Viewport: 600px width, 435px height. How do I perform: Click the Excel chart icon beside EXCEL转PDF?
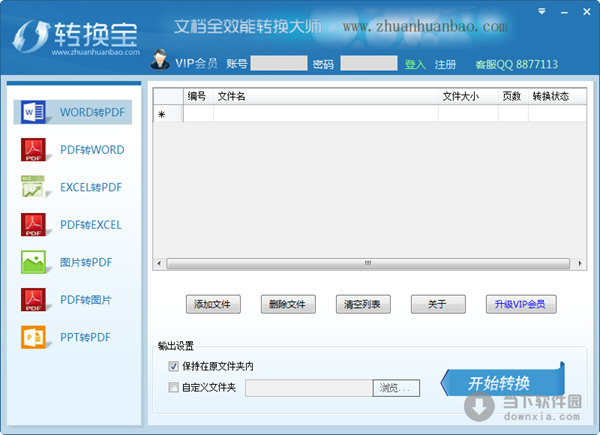[33, 187]
